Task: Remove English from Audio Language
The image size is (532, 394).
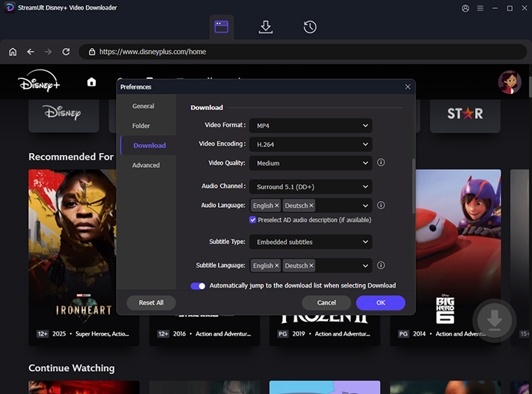Action: pyautogui.click(x=277, y=206)
